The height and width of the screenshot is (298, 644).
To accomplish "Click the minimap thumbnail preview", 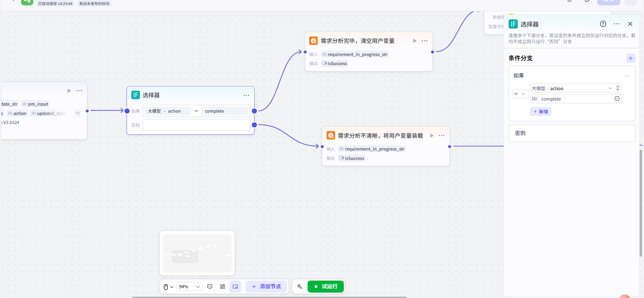I will pyautogui.click(x=197, y=253).
